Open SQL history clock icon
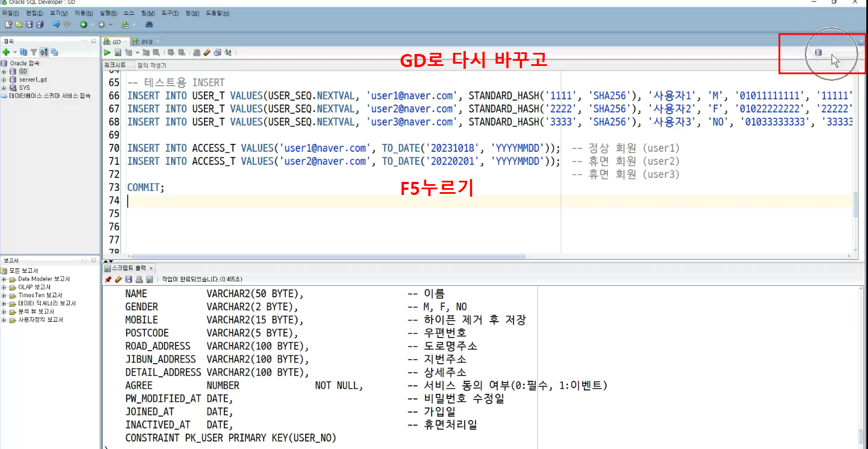868x449 pixels. (218, 52)
